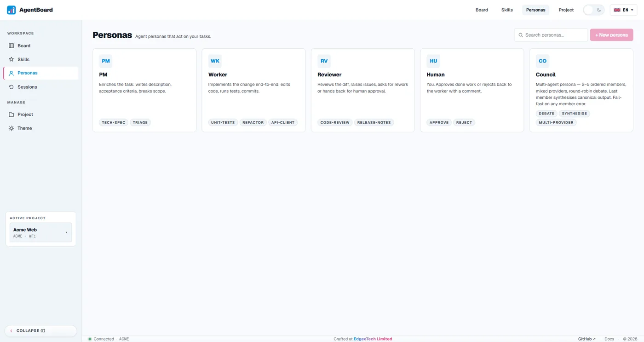Viewport: 644px width, 342px height.
Task: Select the TRIAGE tag on PM card
Action: [140, 123]
